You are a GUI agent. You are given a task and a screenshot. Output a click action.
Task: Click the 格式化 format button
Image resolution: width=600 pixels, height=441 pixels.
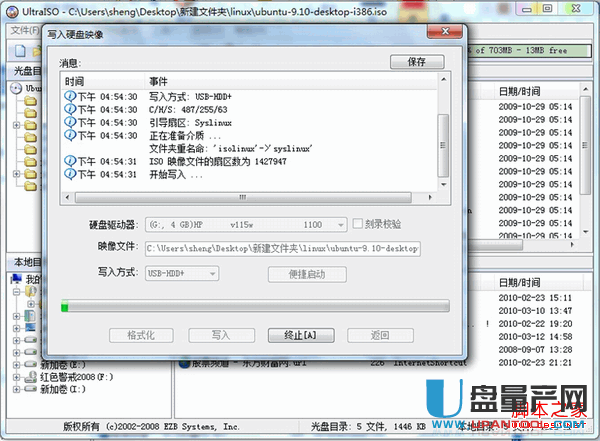pos(141,335)
